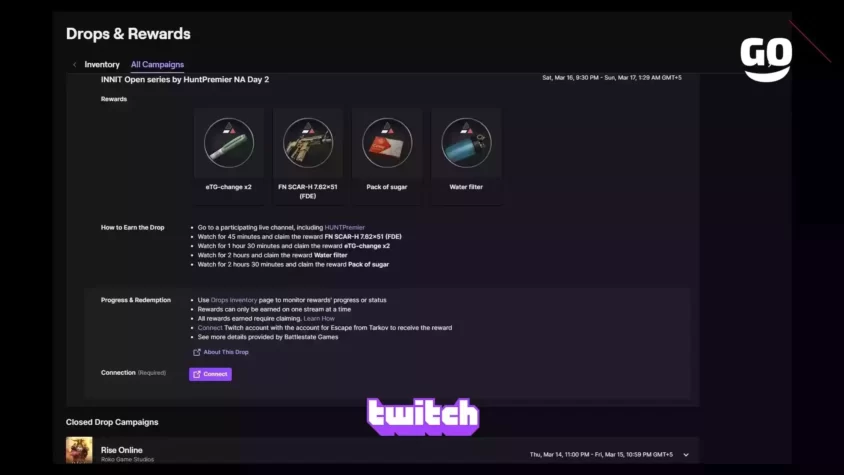
Task: Click the INNIT Open series campaign heading
Action: point(185,79)
